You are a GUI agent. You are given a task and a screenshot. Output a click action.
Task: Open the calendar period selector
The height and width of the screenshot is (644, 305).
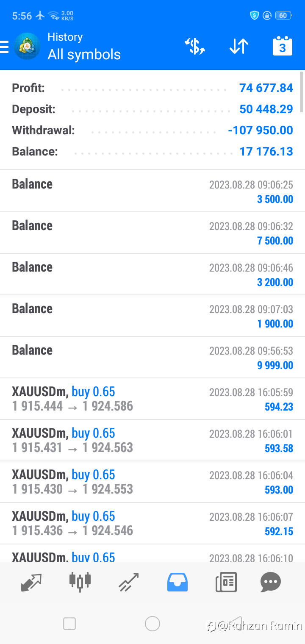coord(282,46)
